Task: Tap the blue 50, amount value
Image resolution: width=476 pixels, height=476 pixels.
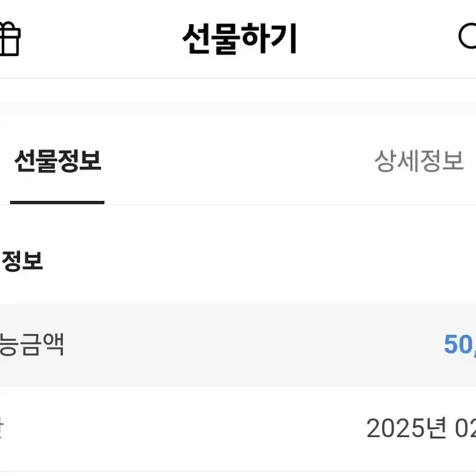Action: (460, 344)
